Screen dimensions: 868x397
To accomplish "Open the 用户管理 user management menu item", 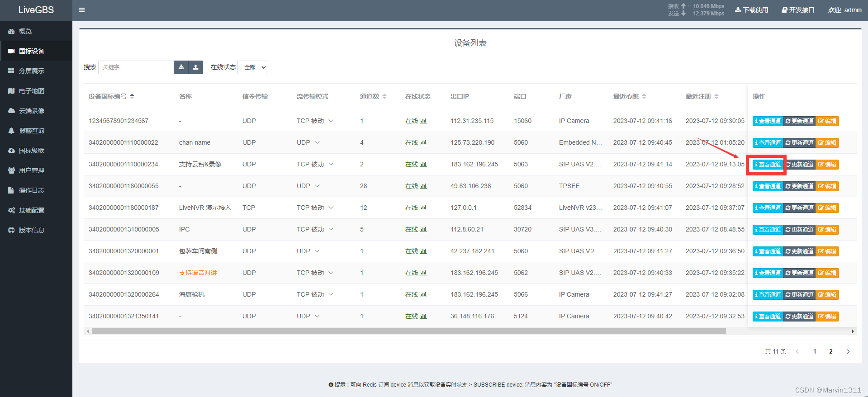I will tap(36, 170).
